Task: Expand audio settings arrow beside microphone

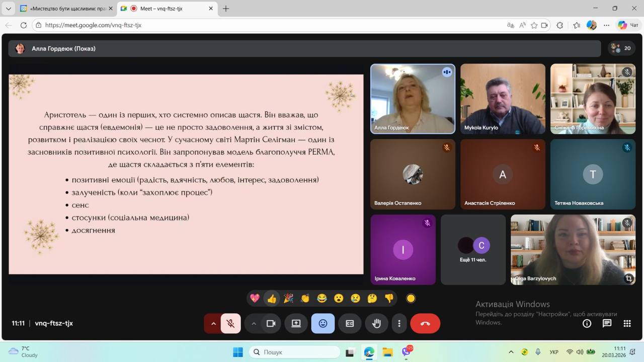Action: [x=213, y=323]
